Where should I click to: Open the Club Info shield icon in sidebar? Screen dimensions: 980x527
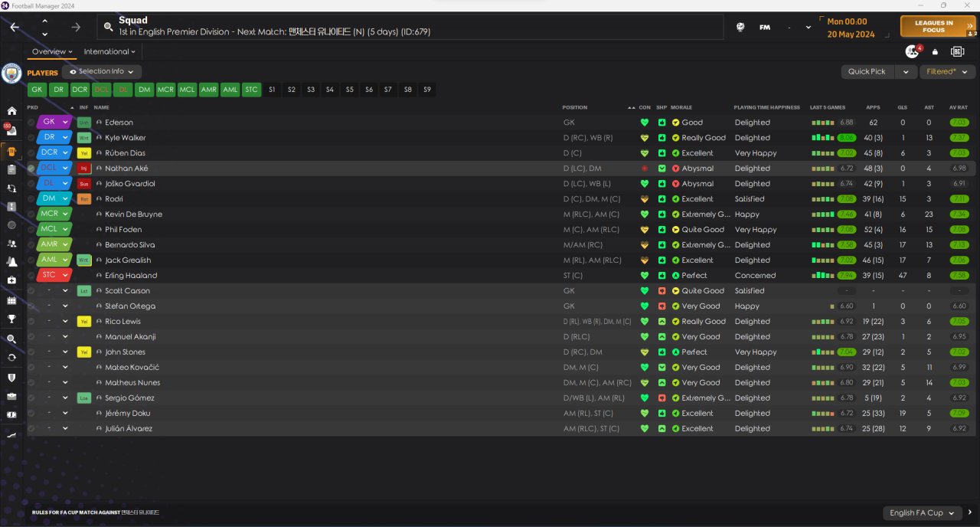point(11,378)
